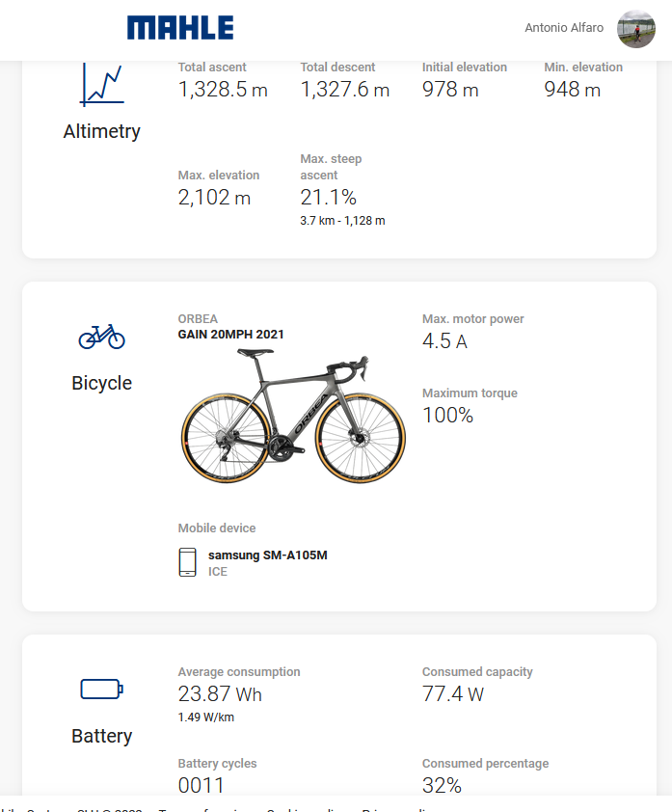
Task: Click the Max. elevation 2,102 m value
Action: 214,198
